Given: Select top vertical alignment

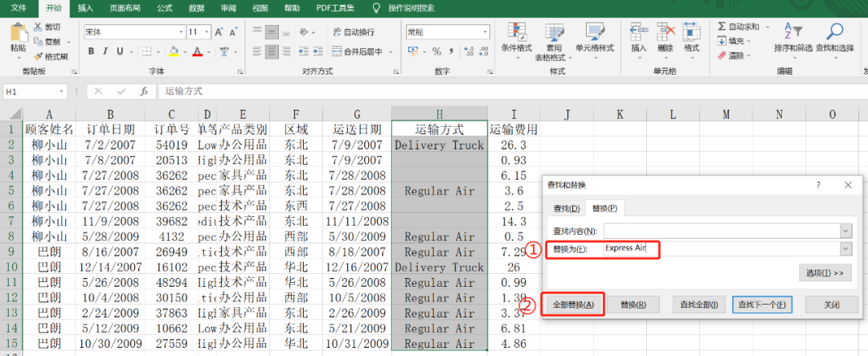Looking at the screenshot, I should coord(257,31).
